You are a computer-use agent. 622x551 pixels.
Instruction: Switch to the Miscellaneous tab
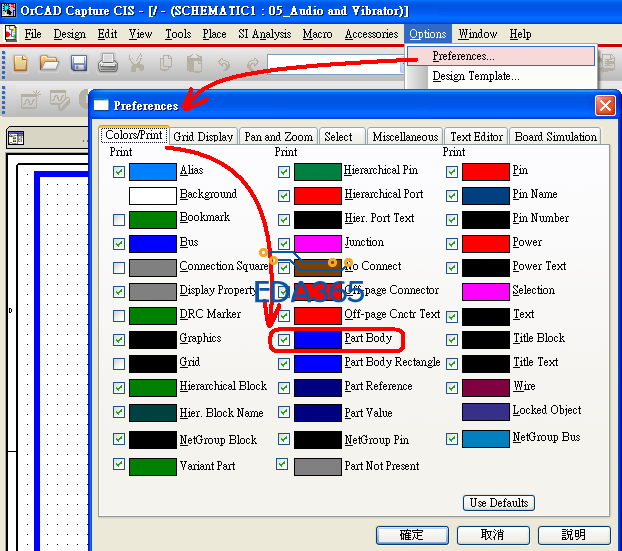(x=405, y=136)
